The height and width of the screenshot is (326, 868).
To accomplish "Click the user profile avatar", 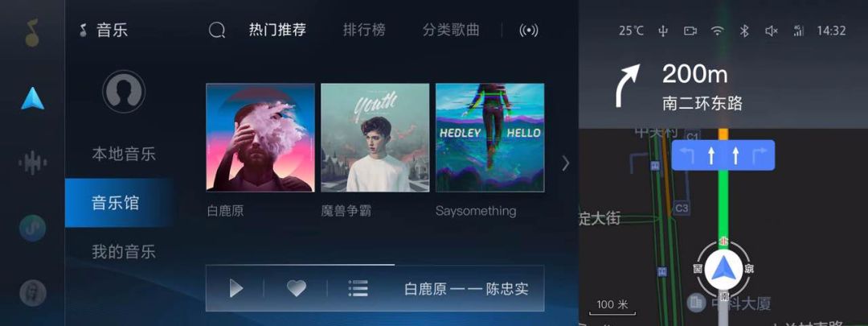I will [124, 92].
